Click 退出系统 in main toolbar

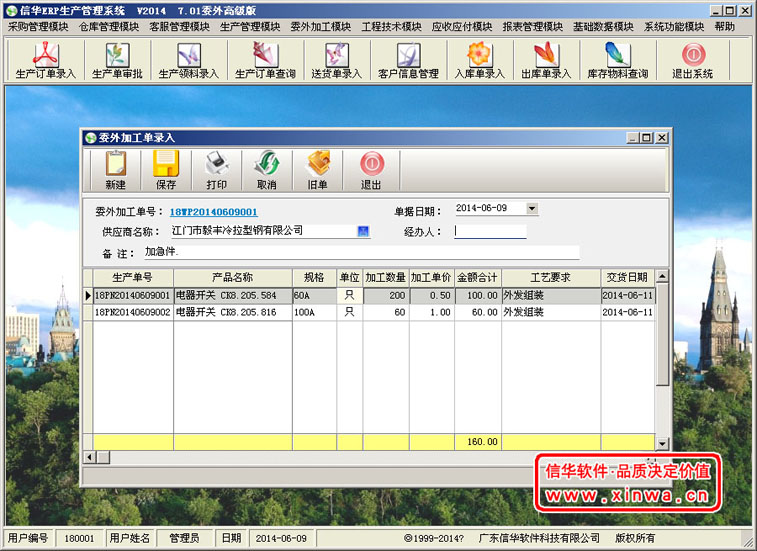(x=693, y=61)
